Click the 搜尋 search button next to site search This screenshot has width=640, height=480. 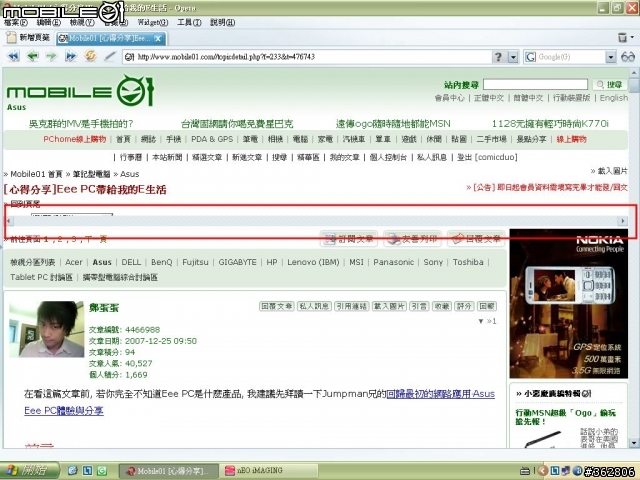[610, 84]
